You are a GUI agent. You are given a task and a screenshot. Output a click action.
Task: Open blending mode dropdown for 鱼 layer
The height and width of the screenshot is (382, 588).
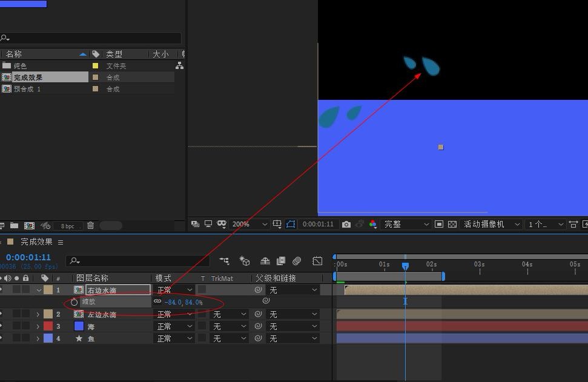coord(174,338)
